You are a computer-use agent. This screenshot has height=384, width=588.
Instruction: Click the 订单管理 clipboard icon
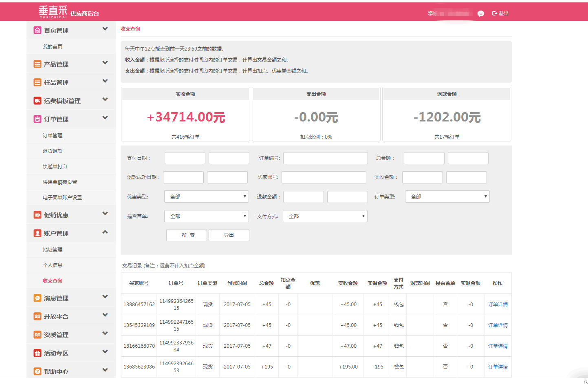37,119
